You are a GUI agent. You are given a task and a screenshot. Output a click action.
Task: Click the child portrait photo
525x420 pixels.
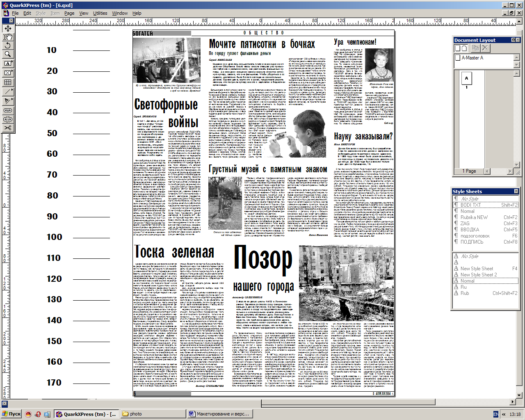(x=379, y=65)
